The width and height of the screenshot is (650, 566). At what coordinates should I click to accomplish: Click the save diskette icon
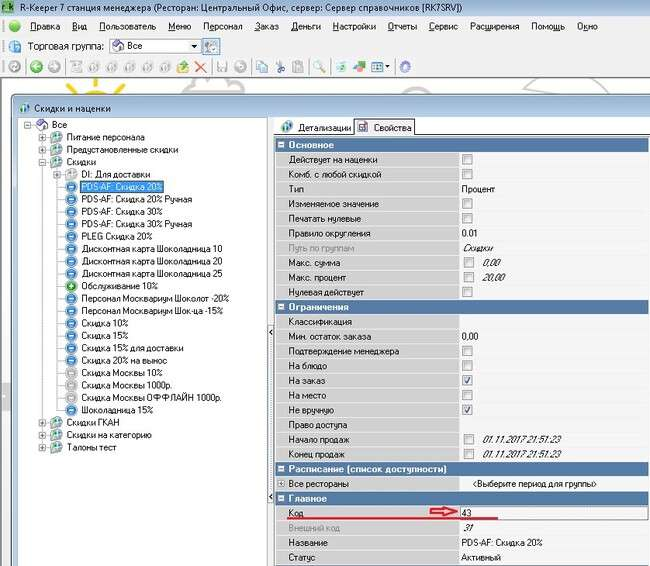click(222, 67)
